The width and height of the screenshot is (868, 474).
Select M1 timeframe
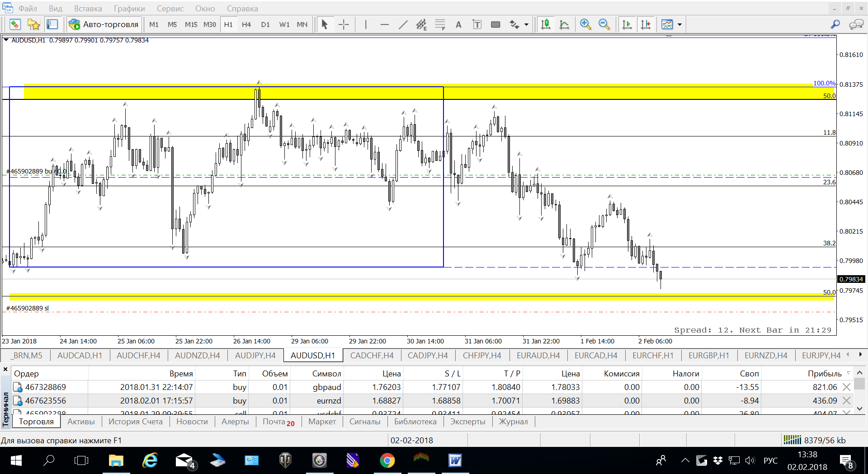click(154, 24)
